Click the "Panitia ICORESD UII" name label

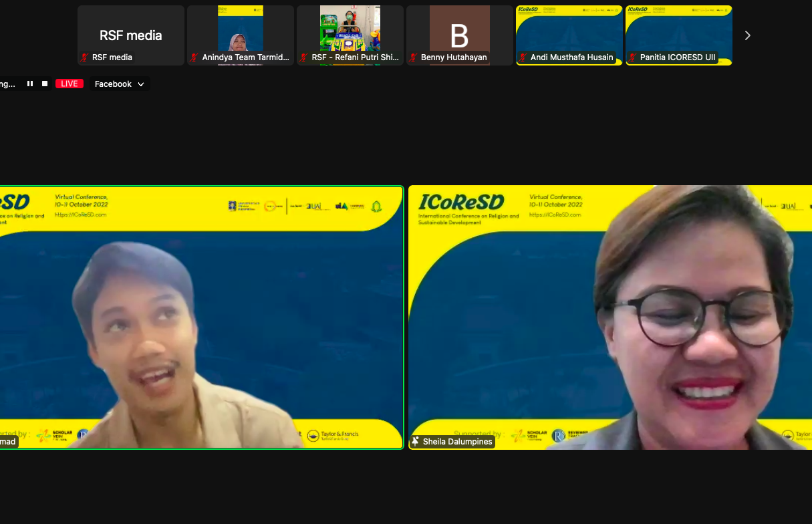click(x=678, y=57)
